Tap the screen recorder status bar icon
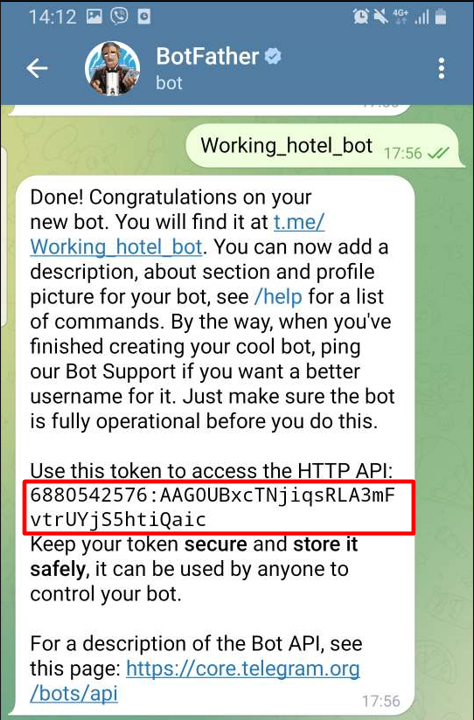The image size is (474, 720). point(144,17)
